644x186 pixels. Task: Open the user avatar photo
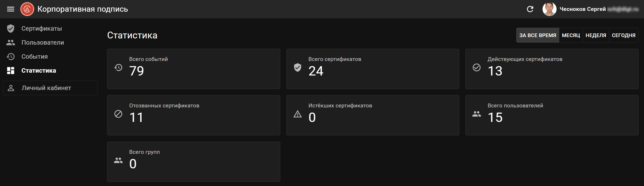[x=549, y=9]
